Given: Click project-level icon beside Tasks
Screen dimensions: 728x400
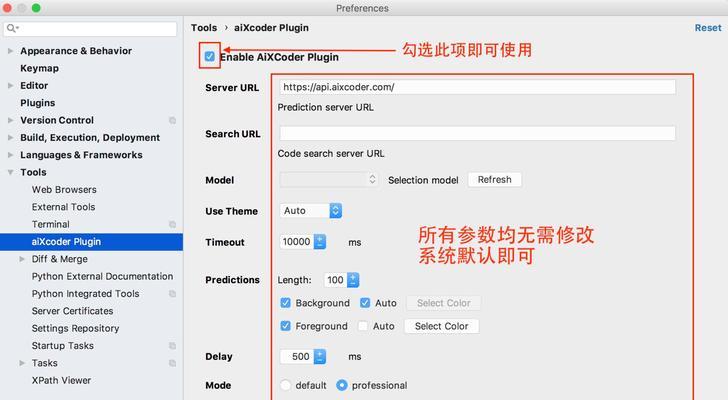Looking at the screenshot, I should click(x=172, y=363).
